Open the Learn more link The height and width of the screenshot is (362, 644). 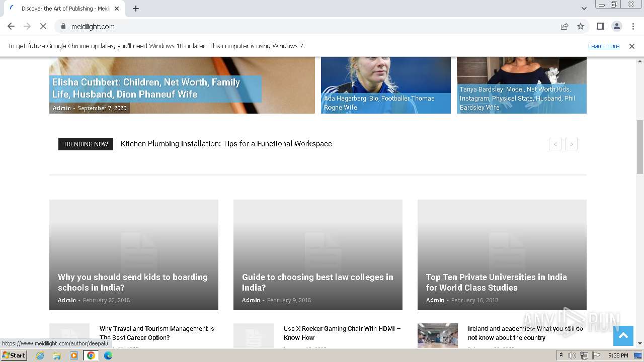(x=604, y=46)
